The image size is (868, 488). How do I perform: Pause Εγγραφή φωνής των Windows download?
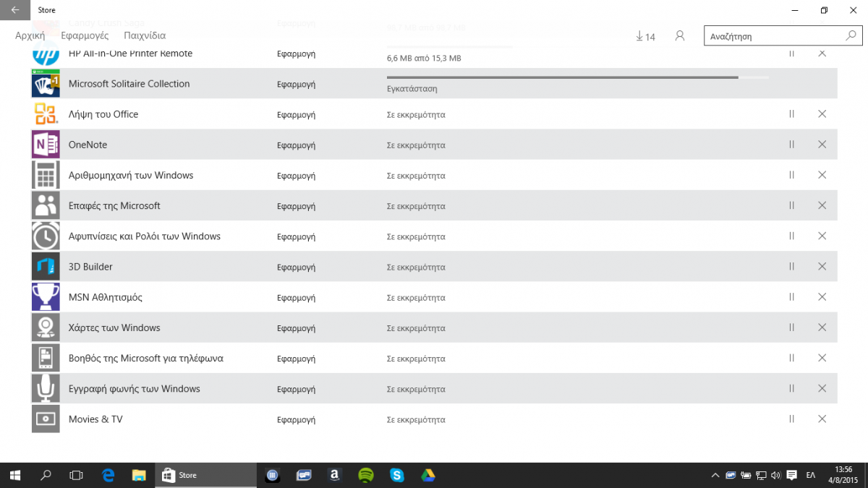tap(791, 388)
